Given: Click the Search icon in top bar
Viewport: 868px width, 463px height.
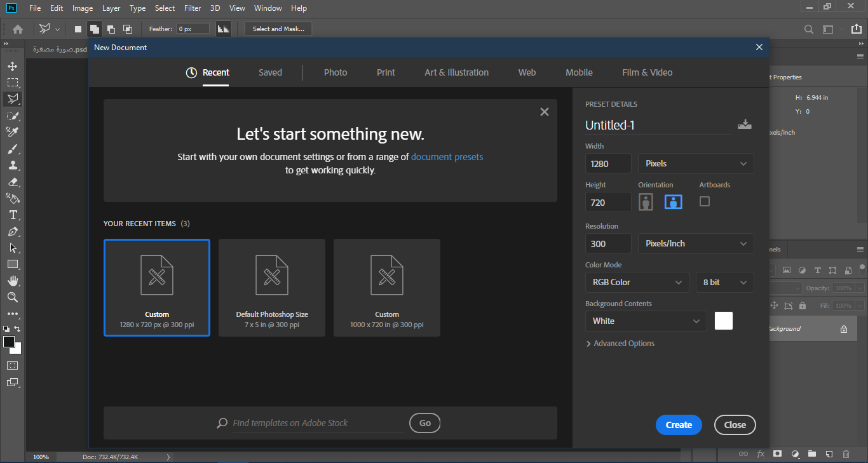Looking at the screenshot, I should (809, 29).
